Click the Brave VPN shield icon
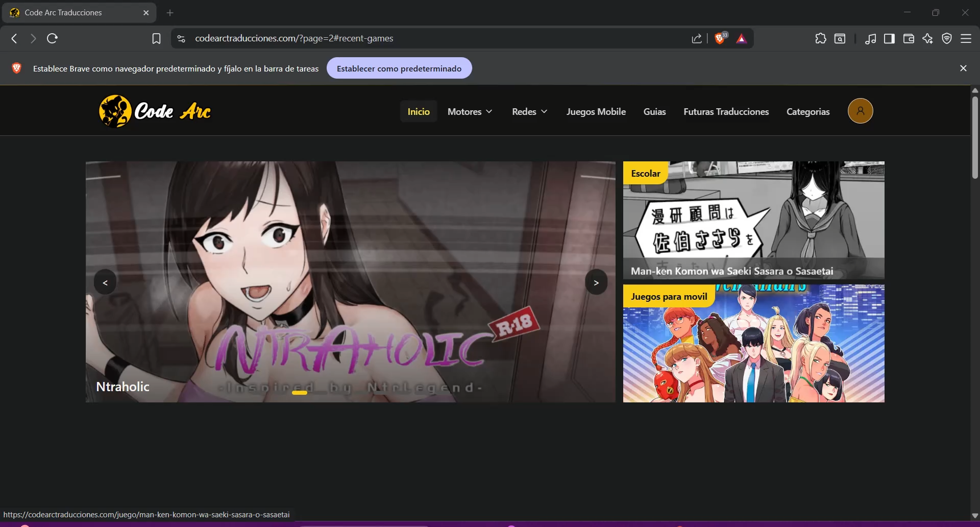 point(947,39)
